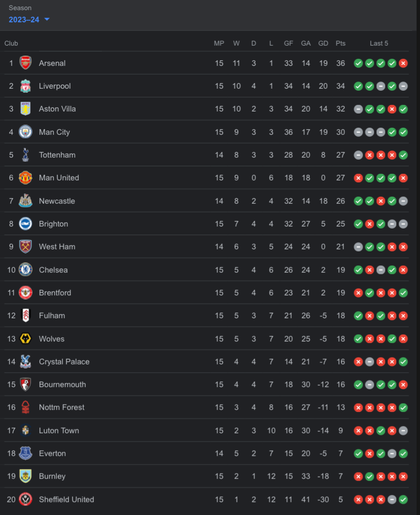Screen dimensions: 420x515
Task: Click Arsenal's most recent loss indicator
Action: coord(403,63)
